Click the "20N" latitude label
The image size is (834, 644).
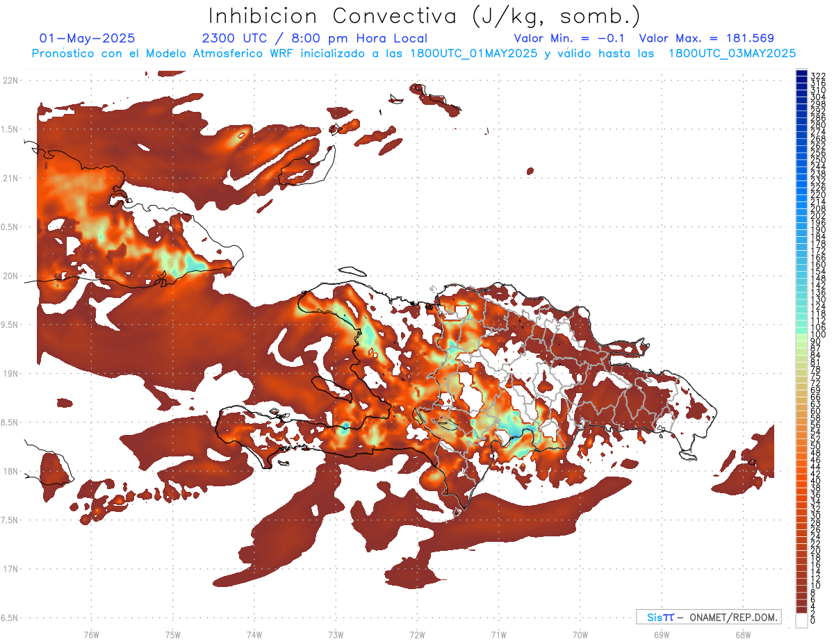(10, 276)
